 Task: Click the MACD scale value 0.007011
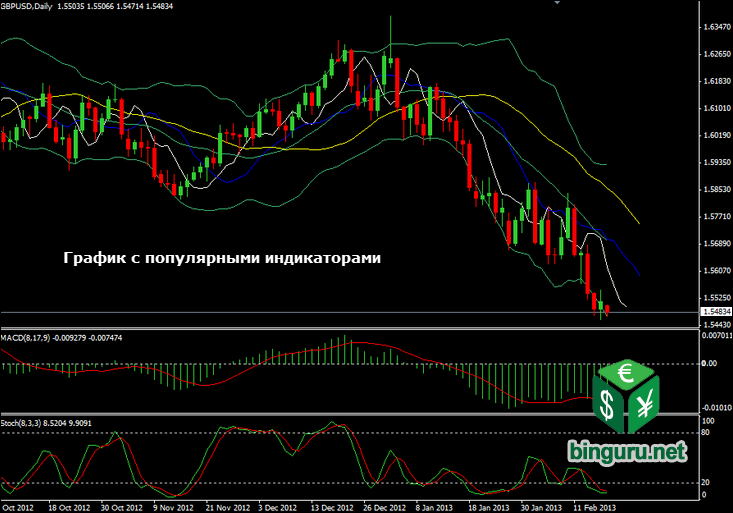(717, 335)
